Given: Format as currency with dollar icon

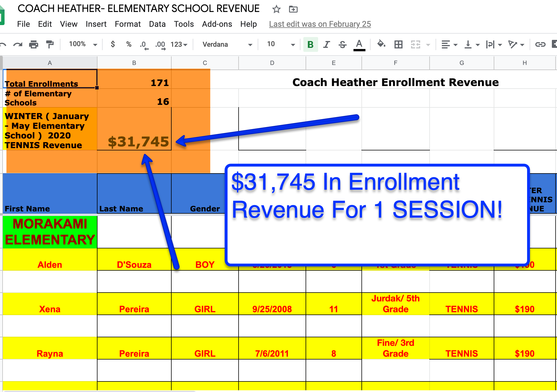Looking at the screenshot, I should (x=113, y=44).
